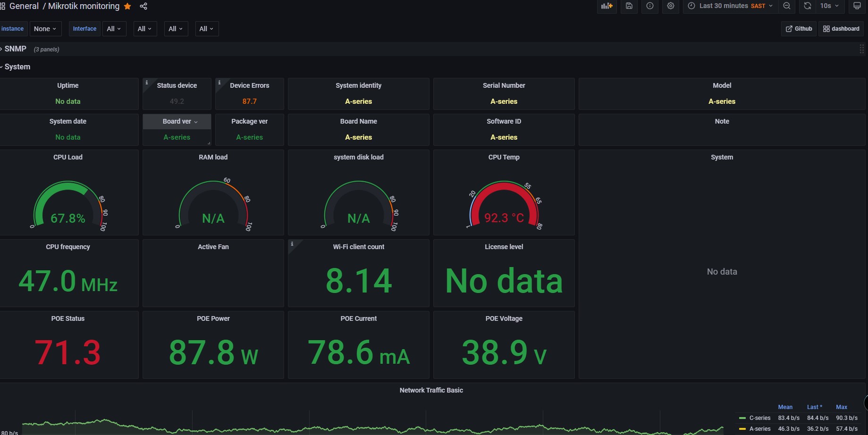Cycle view mode with the monitor icon
This screenshot has width=868, height=435.
tap(857, 6)
